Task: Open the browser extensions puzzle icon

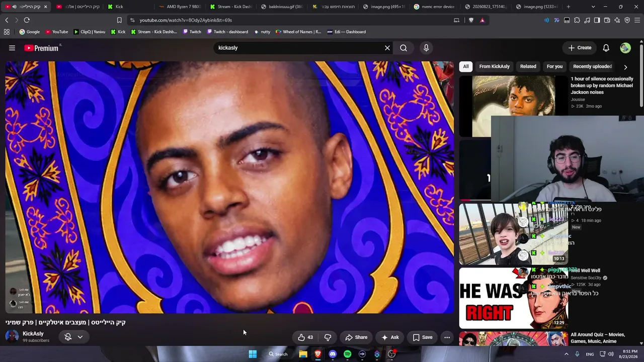Action: (577, 20)
